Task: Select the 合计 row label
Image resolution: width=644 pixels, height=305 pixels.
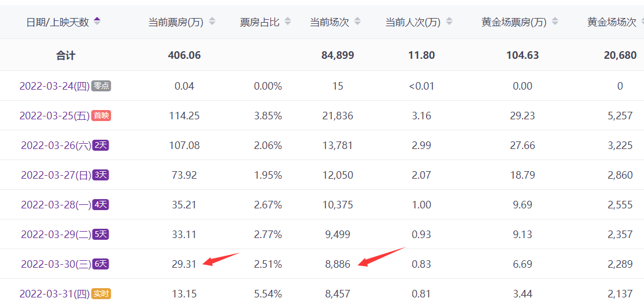Action: [x=66, y=55]
